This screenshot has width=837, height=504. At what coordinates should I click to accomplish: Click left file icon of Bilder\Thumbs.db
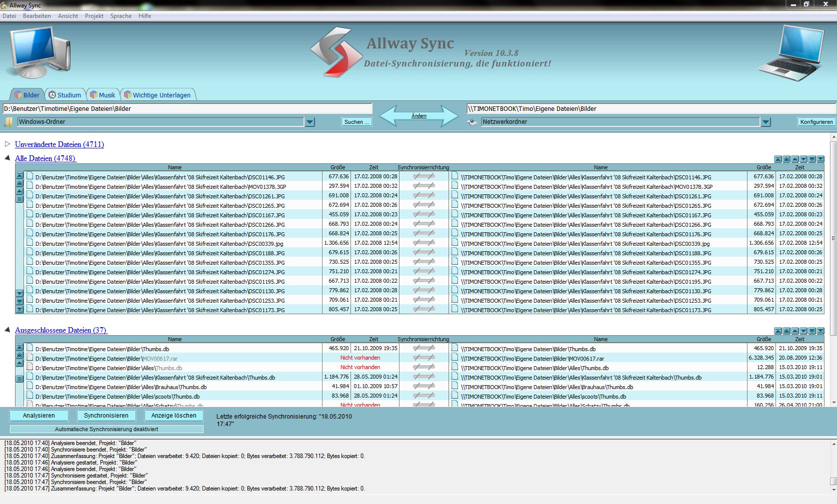(x=30, y=348)
